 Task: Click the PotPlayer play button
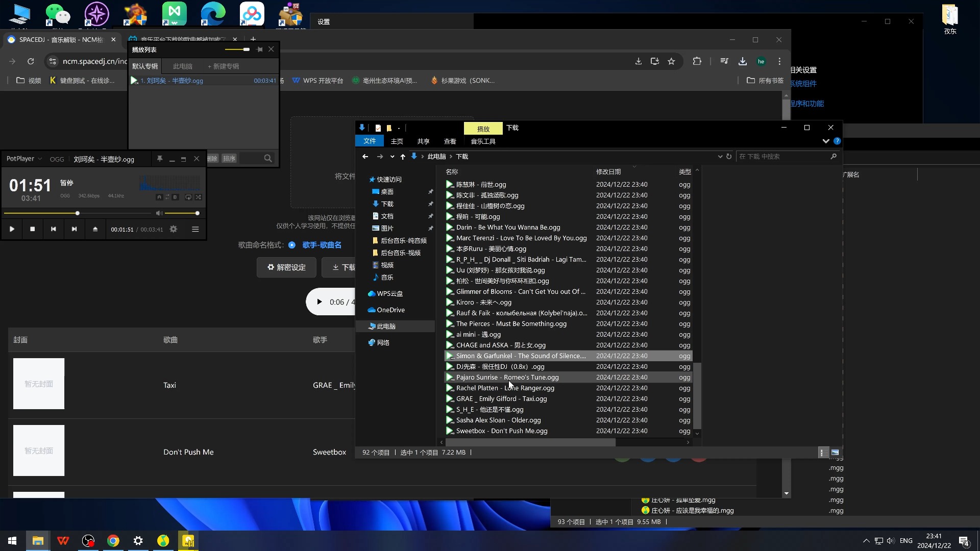tap(12, 230)
